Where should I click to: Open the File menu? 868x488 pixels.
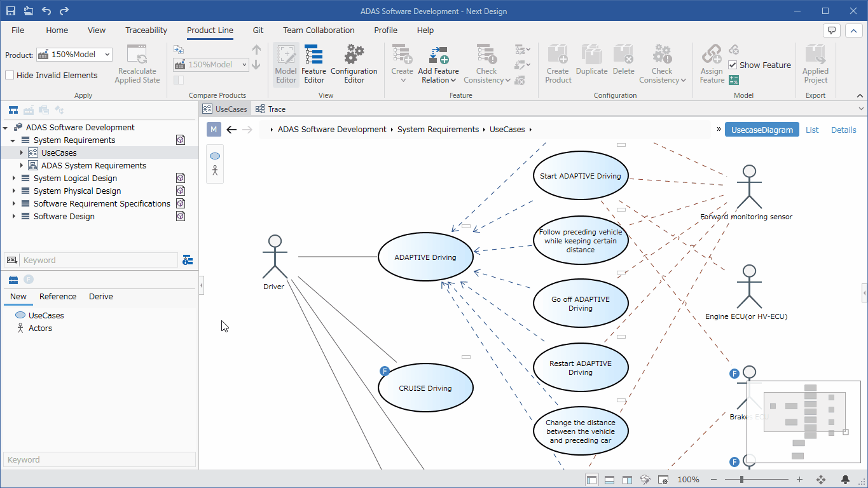click(18, 30)
